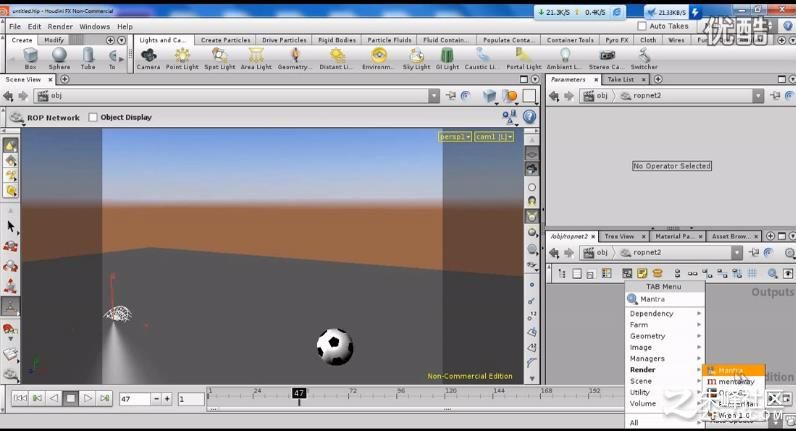The width and height of the screenshot is (796, 431).
Task: Choose mental ray from the Render submenu
Action: (x=734, y=382)
